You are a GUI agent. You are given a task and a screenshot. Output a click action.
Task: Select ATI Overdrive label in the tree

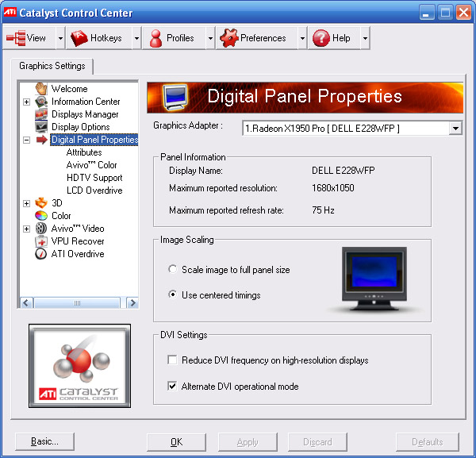point(78,254)
